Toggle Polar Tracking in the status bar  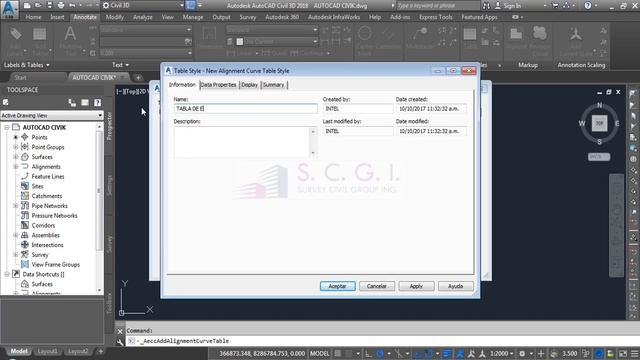[x=380, y=353]
